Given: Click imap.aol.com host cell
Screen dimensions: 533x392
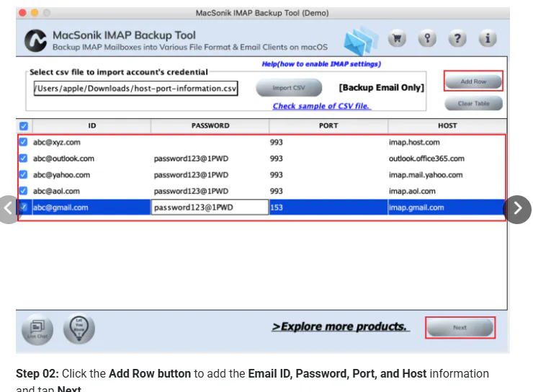Looking at the screenshot, I should tap(447, 191).
